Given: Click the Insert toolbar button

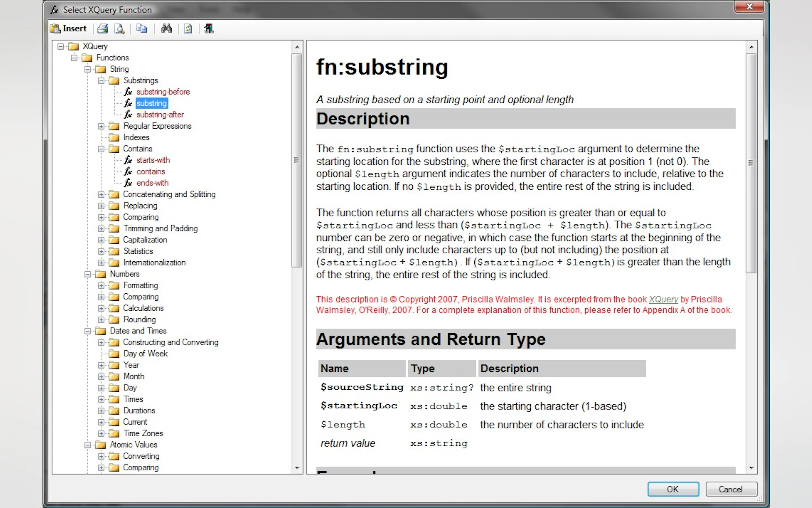Looking at the screenshot, I should tap(69, 28).
